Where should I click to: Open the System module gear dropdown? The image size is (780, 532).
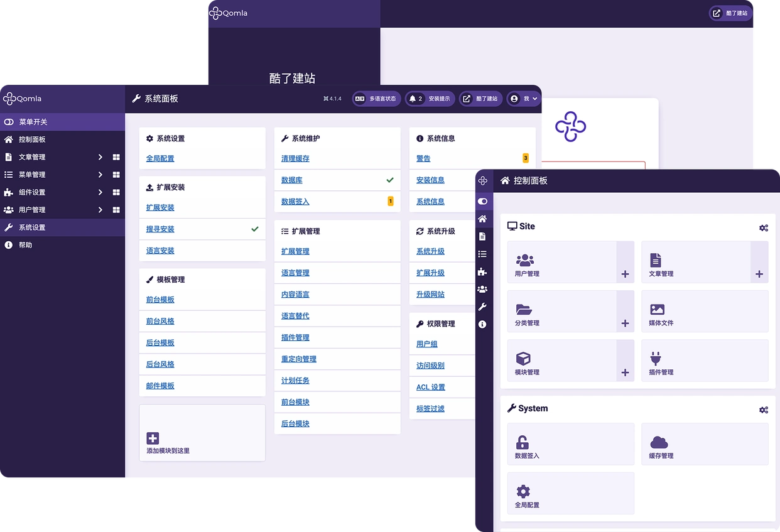[x=764, y=410]
